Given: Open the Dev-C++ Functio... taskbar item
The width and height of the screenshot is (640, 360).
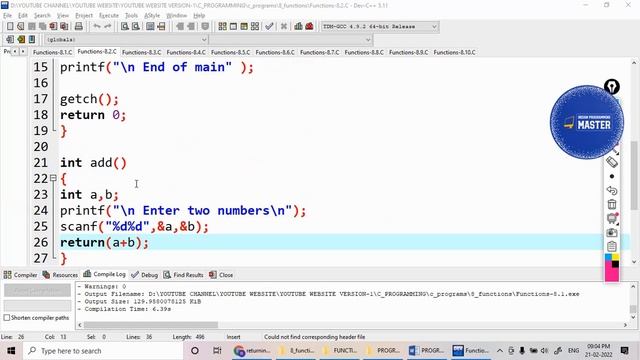Looking at the screenshot, I should coord(470,351).
